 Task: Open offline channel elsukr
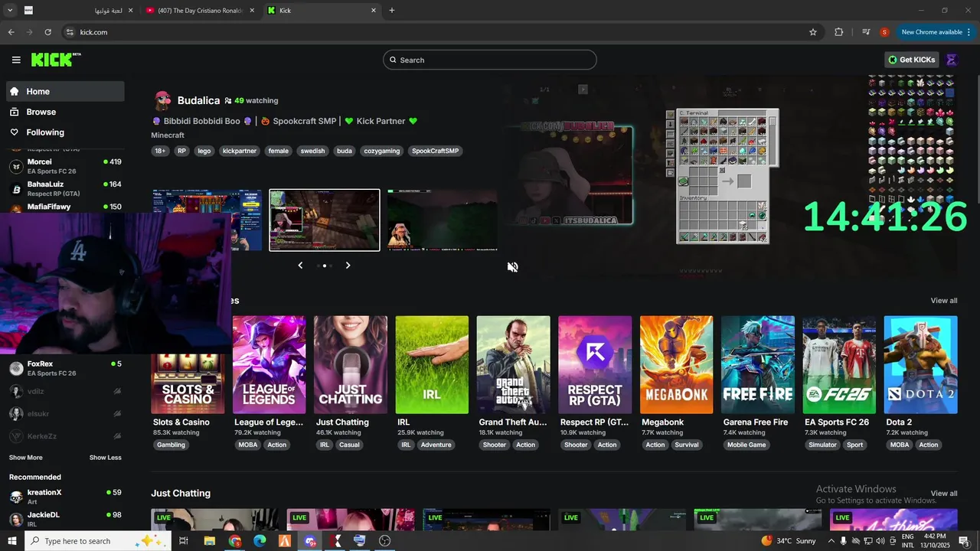click(x=65, y=413)
